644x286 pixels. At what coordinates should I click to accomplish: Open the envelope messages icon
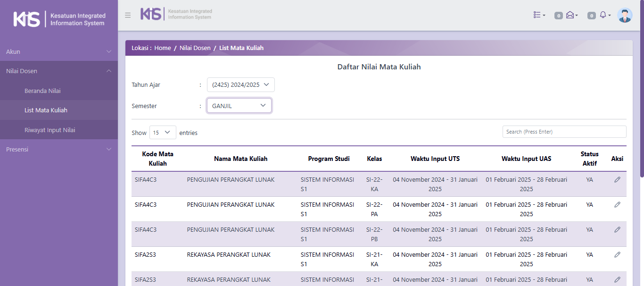pyautogui.click(x=571, y=15)
